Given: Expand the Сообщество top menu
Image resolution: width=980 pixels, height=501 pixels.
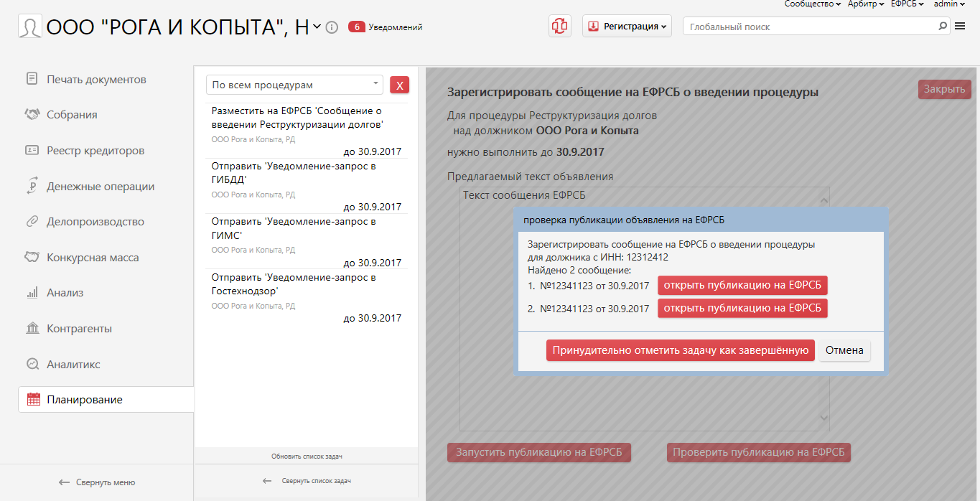Looking at the screenshot, I should (x=812, y=4).
